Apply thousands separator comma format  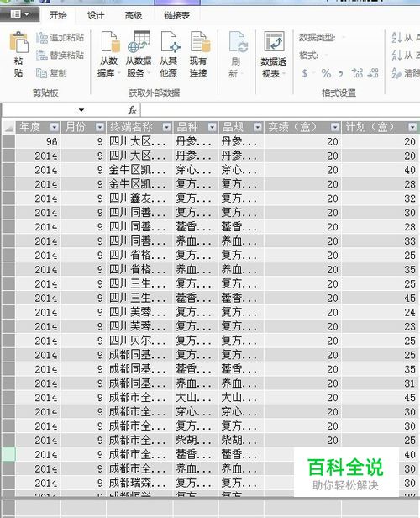[x=341, y=74]
